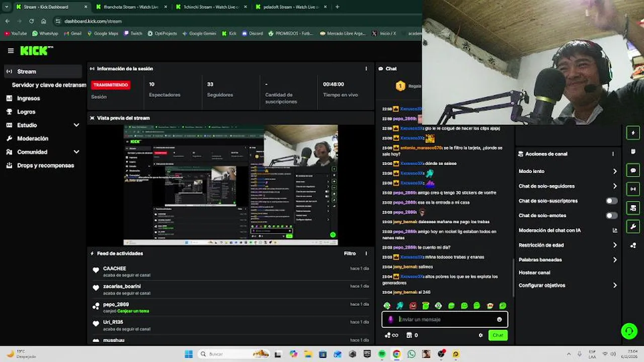644x362 pixels.
Task: Click the chat bubble sidebar widget icon
Action: click(x=633, y=170)
